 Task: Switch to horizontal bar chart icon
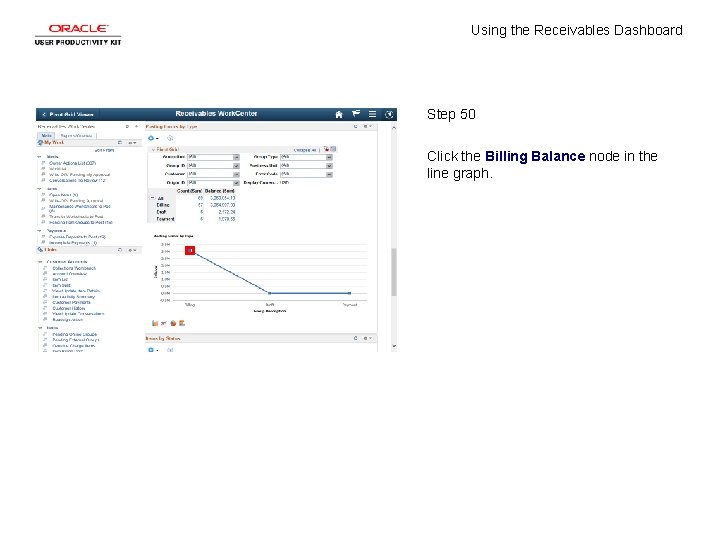tap(182, 323)
